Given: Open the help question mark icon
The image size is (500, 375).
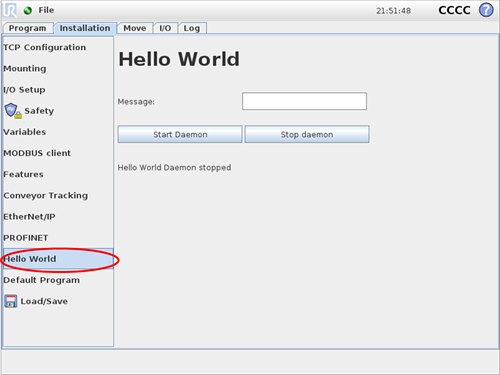Looking at the screenshot, I should coord(486,10).
